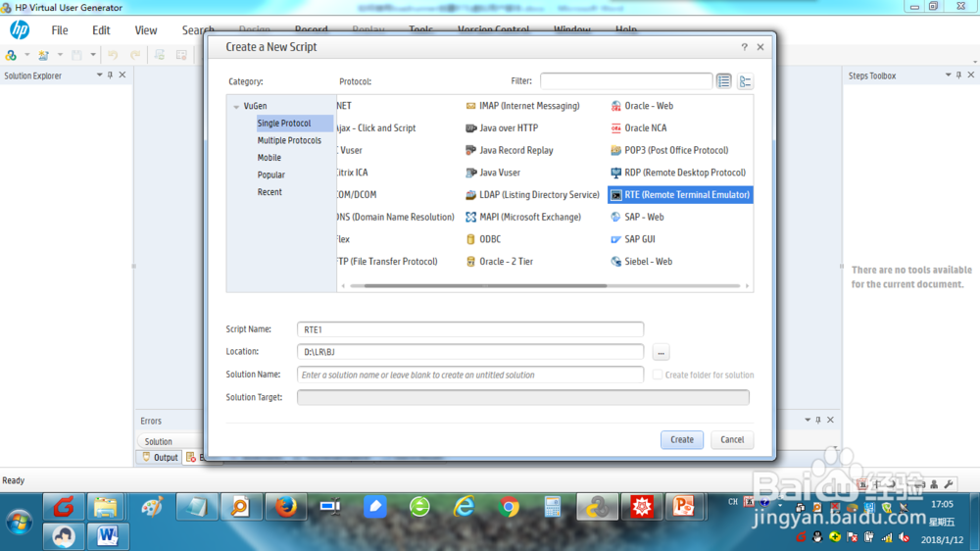Viewport: 980px width, 551px height.
Task: Collapse the VuGen category tree
Action: click(236, 107)
